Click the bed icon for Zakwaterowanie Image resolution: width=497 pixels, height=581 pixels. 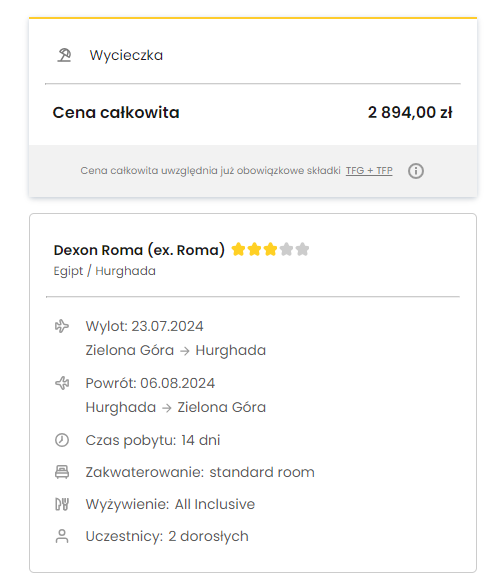click(62, 472)
